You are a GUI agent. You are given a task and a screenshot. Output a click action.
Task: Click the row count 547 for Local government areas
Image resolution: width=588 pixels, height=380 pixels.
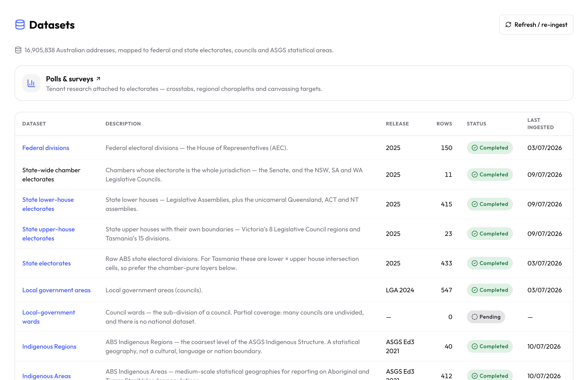tap(446, 290)
